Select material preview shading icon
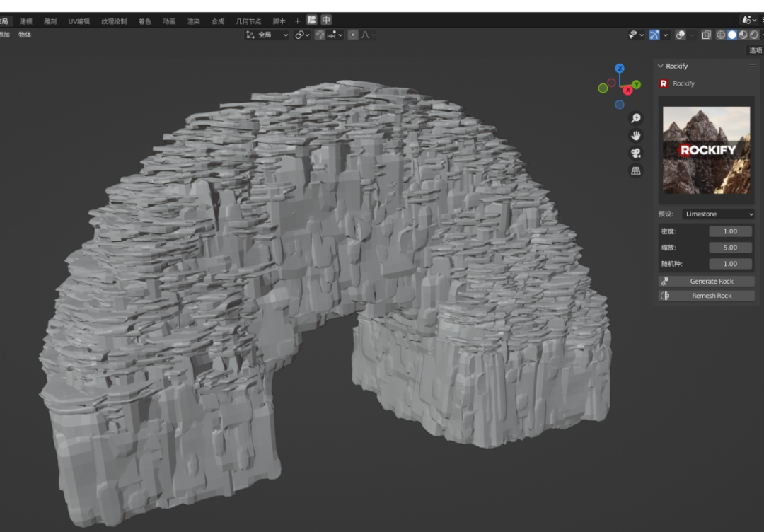Screen dimensions: 764x532 click(x=743, y=35)
